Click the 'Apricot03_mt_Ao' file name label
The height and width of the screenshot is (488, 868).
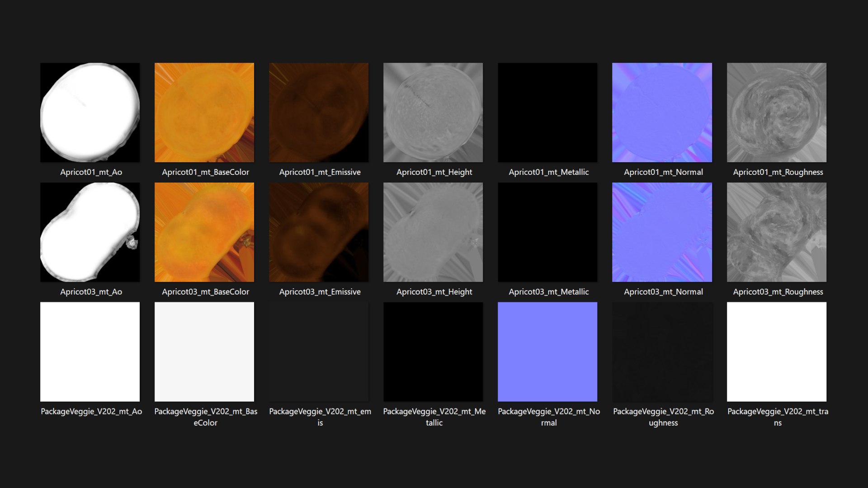coord(91,292)
